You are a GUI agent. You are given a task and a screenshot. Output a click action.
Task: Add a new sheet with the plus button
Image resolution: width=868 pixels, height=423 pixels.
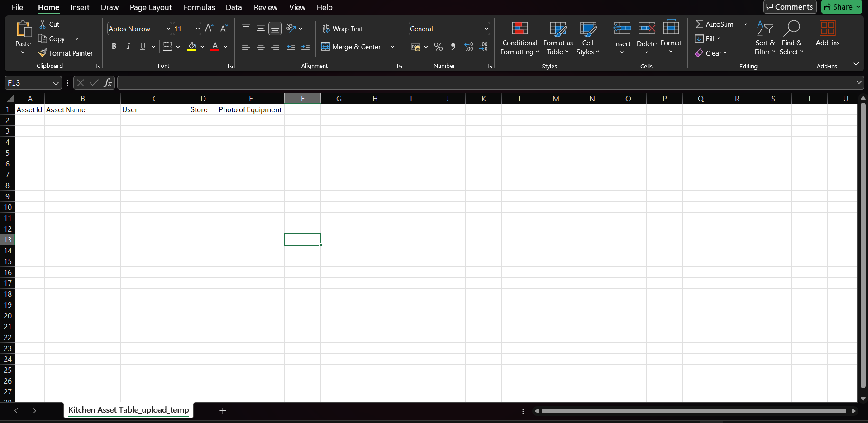[223, 410]
